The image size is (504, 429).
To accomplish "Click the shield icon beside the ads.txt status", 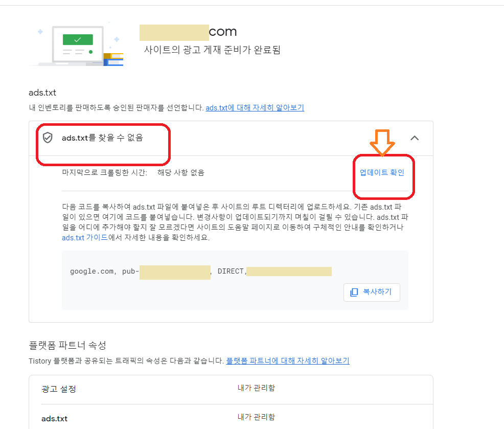I will pos(48,138).
